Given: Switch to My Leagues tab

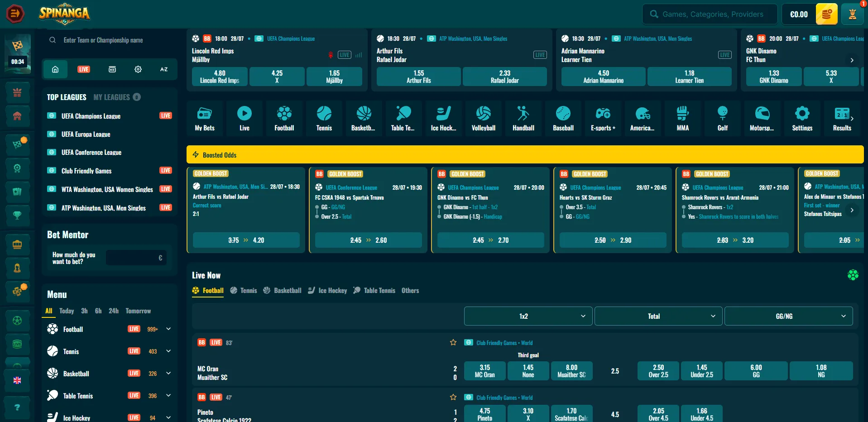Looking at the screenshot, I should 117,97.
